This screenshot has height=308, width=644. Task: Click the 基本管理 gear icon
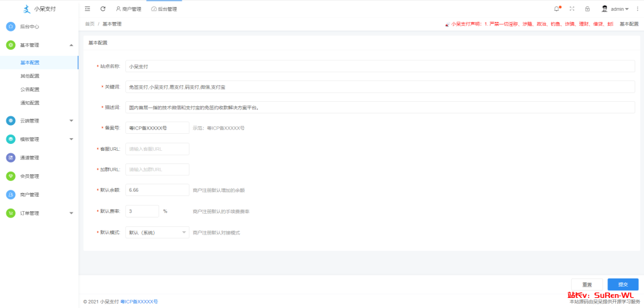tap(11, 45)
